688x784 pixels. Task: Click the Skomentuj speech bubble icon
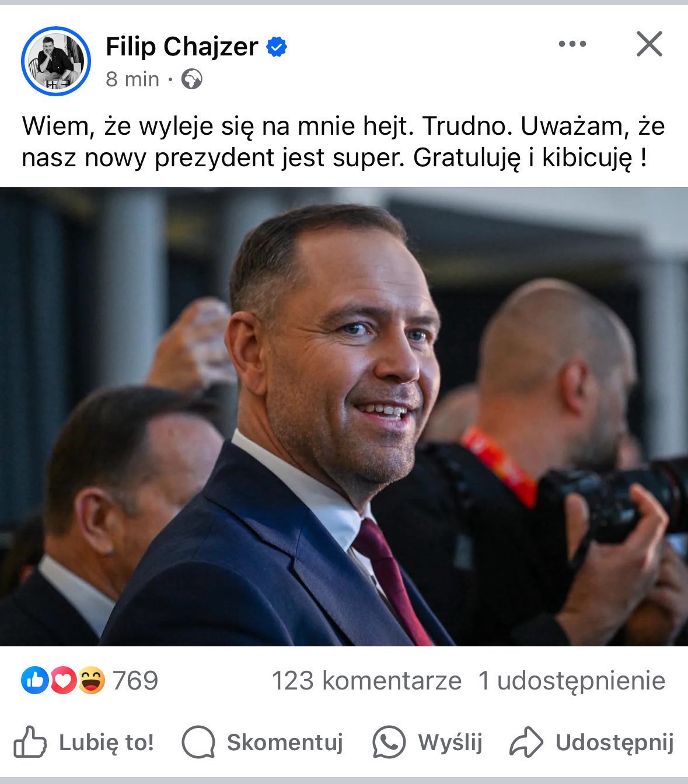click(198, 742)
